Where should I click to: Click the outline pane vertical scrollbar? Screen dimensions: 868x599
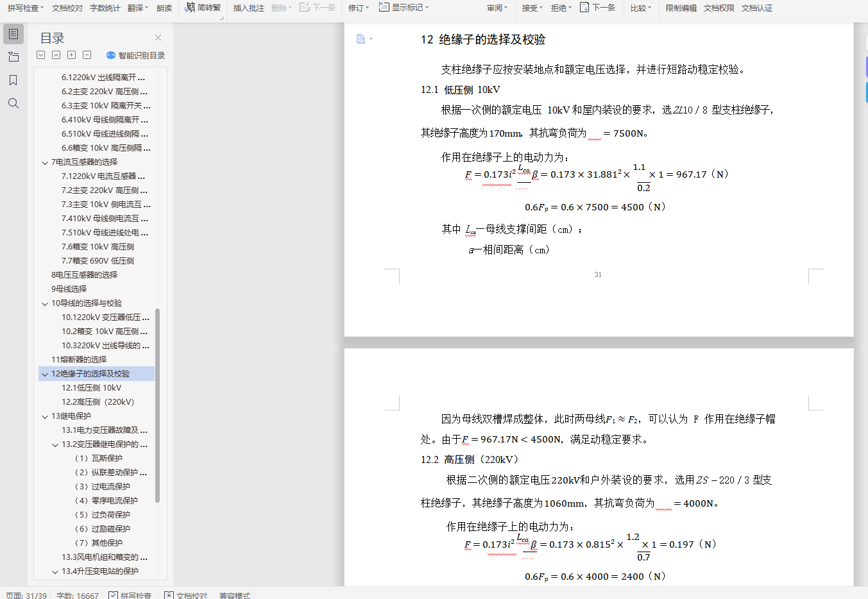pos(158,405)
